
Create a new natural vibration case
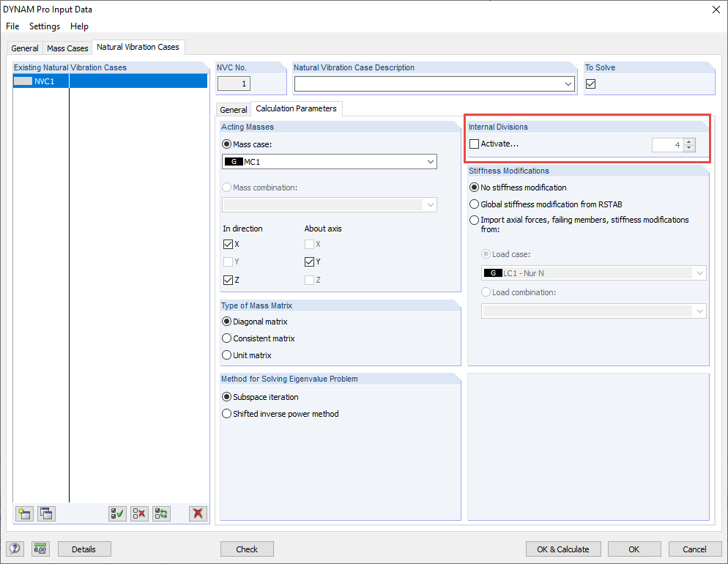[x=24, y=513]
